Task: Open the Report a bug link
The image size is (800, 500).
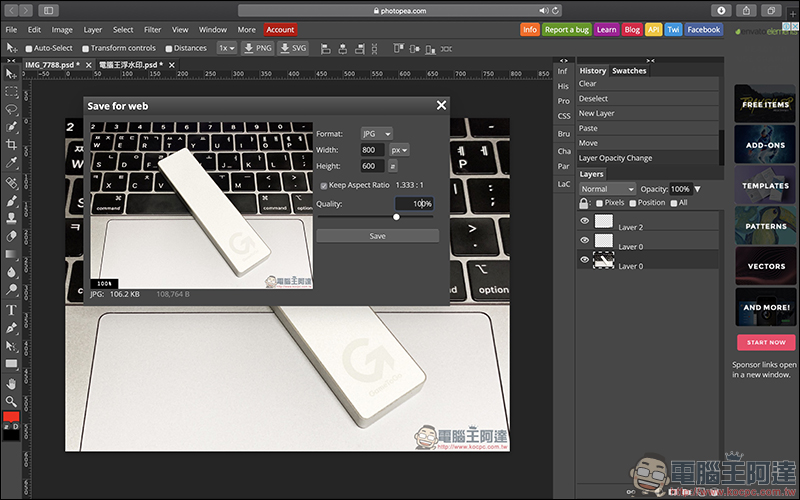Action: pos(566,30)
